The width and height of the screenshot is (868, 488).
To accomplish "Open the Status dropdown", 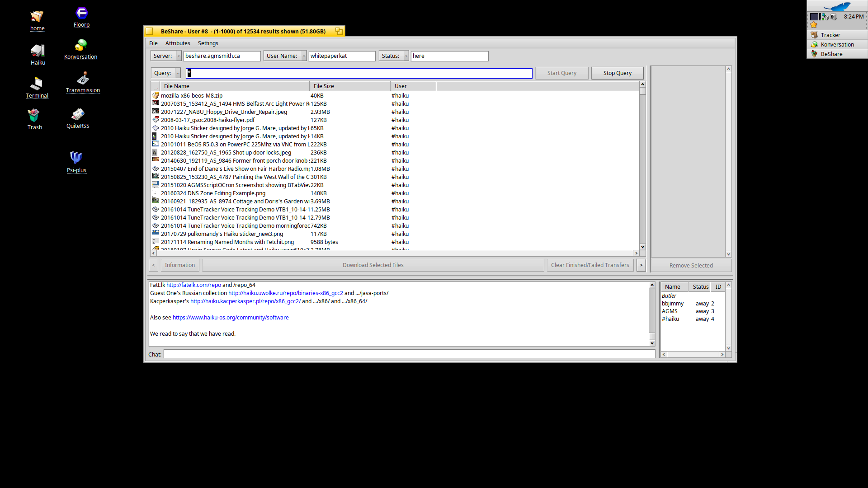I will (x=394, y=56).
